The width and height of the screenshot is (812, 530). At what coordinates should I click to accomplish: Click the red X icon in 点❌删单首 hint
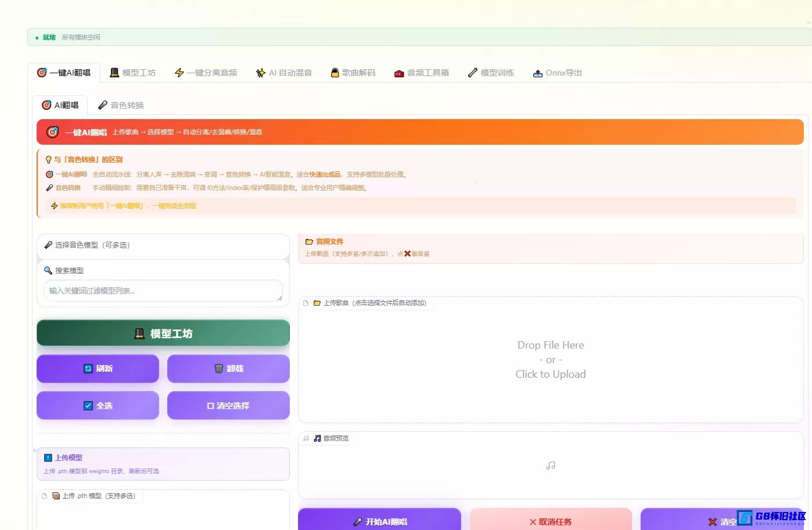coord(407,254)
